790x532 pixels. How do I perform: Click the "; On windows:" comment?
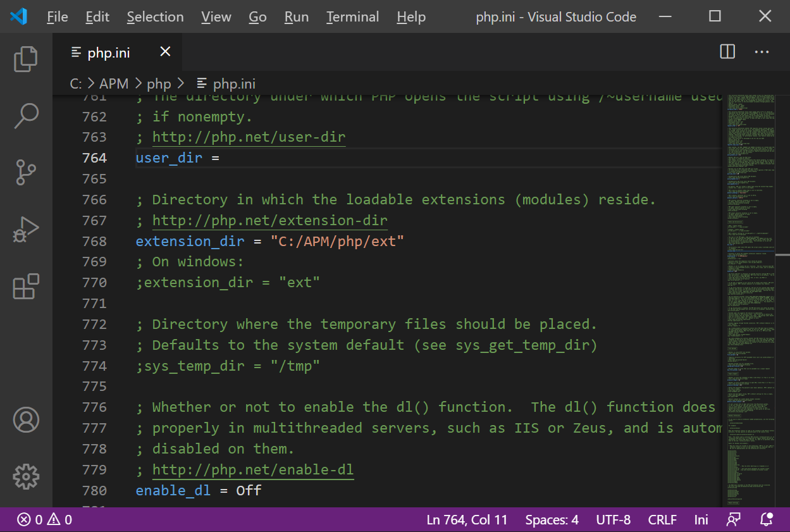coord(190,262)
